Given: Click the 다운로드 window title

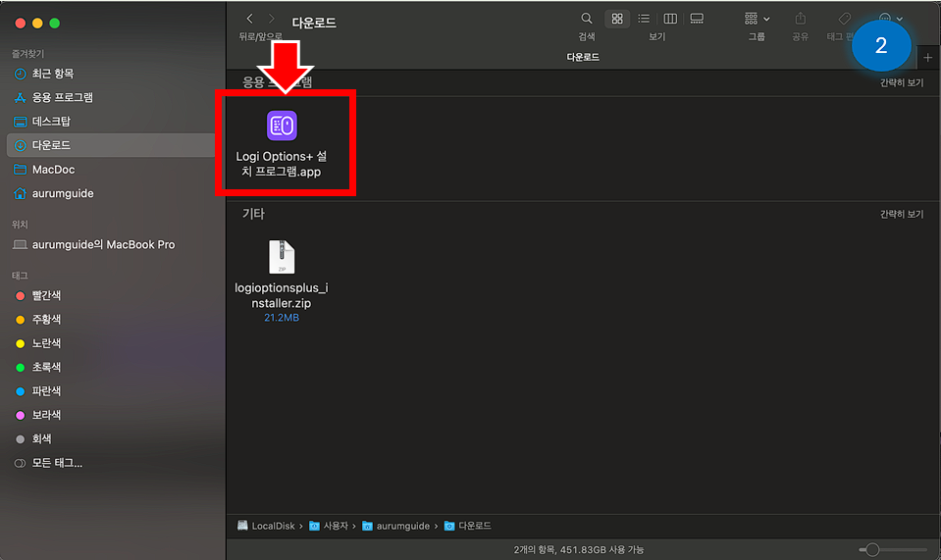Looking at the screenshot, I should [x=314, y=23].
